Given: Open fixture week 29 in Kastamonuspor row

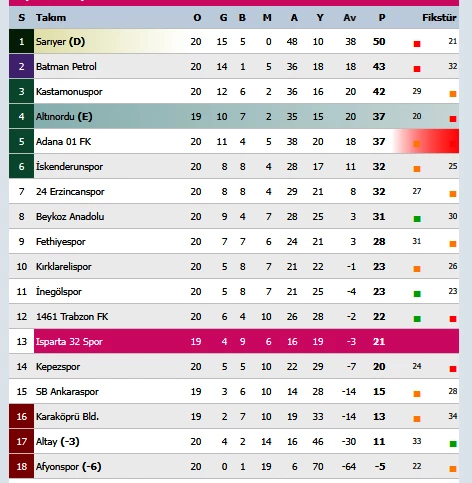Looking at the screenshot, I should pyautogui.click(x=417, y=91).
